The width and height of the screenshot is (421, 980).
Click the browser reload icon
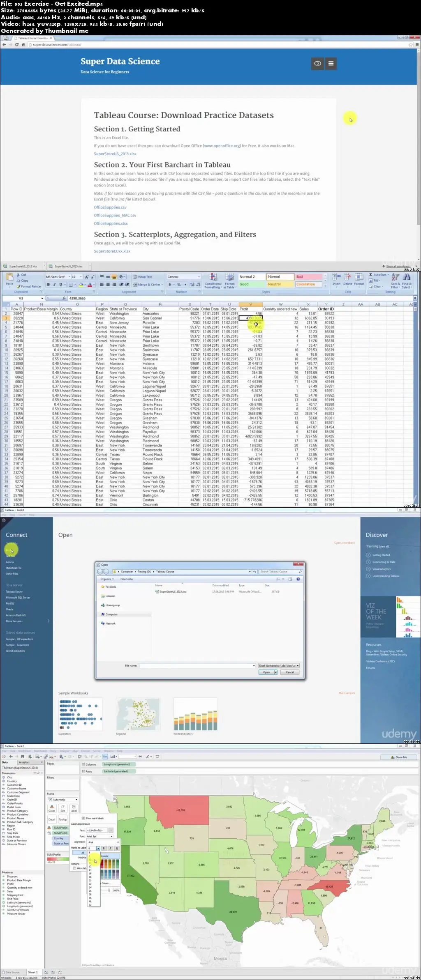[17, 44]
